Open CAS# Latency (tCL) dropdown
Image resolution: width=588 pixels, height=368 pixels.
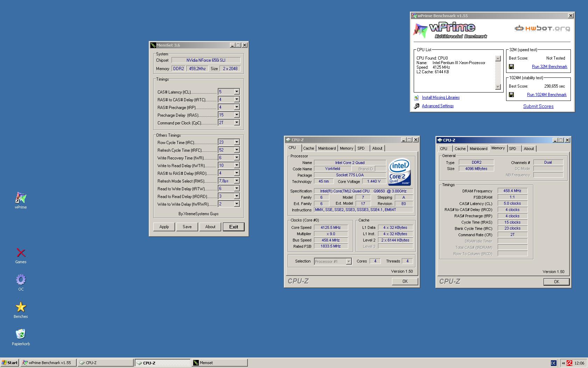(x=237, y=92)
